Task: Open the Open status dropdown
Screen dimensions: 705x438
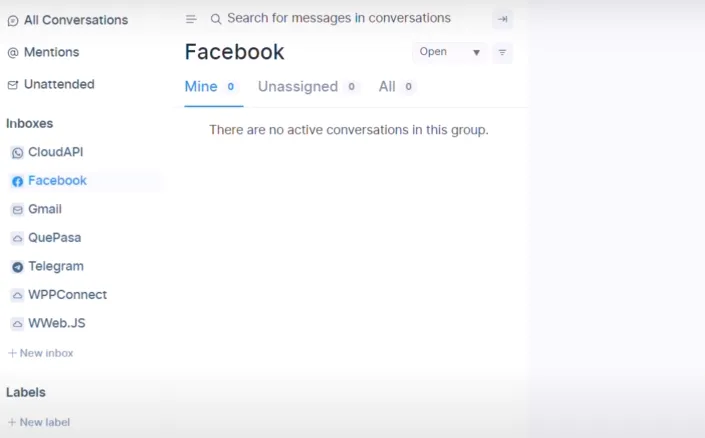Action: pyautogui.click(x=450, y=52)
